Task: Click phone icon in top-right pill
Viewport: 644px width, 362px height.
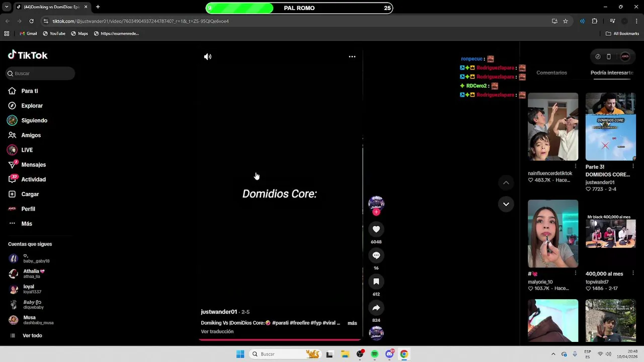Action: point(609,57)
